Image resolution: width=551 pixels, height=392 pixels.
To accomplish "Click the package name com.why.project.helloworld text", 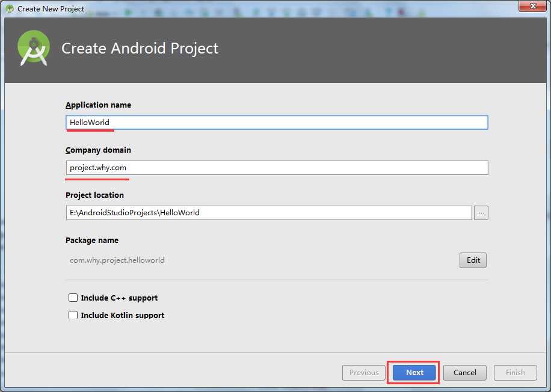I will [x=117, y=260].
